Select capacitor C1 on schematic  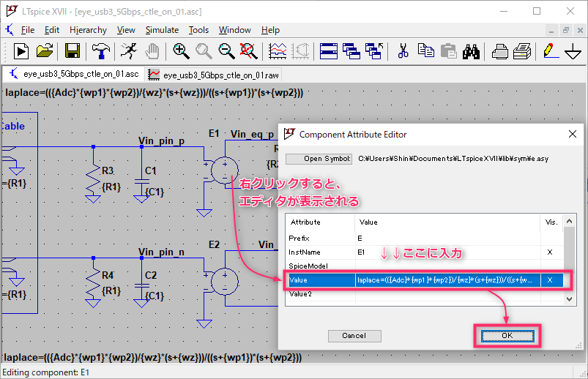(x=141, y=183)
